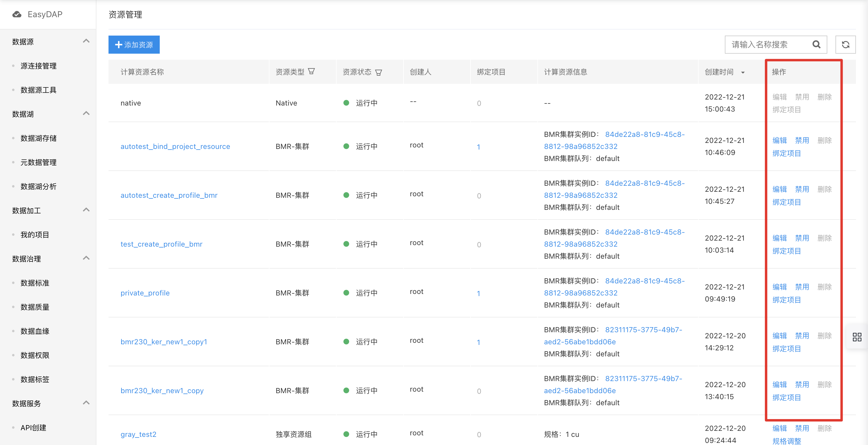The image size is (868, 445).
Task: Click 编辑 for autotest_bind_project_resource row
Action: 779,140
